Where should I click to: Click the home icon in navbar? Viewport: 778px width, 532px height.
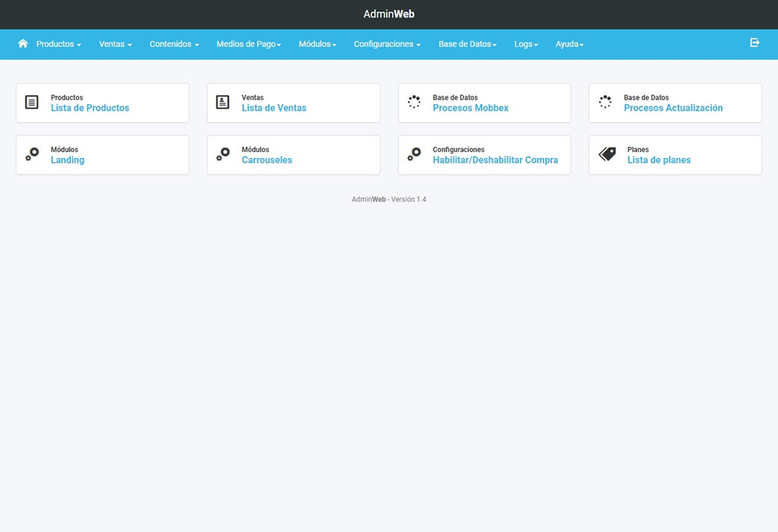[x=23, y=43]
